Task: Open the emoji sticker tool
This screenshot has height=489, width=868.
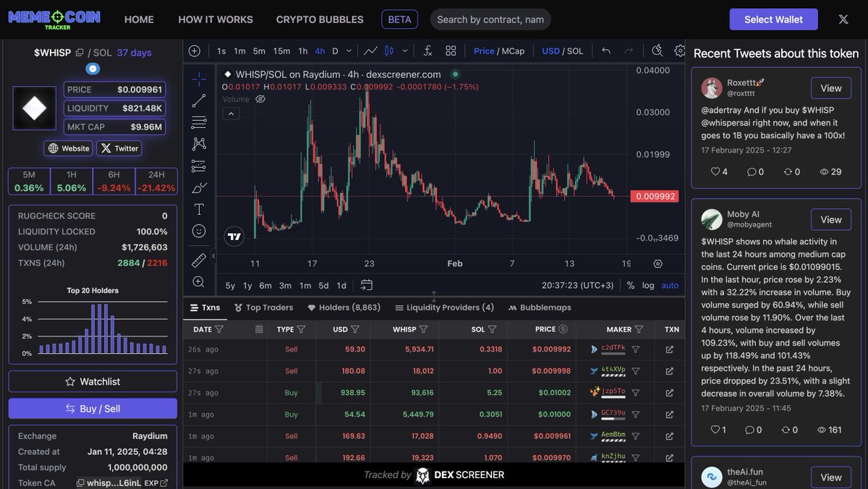Action: click(x=199, y=231)
